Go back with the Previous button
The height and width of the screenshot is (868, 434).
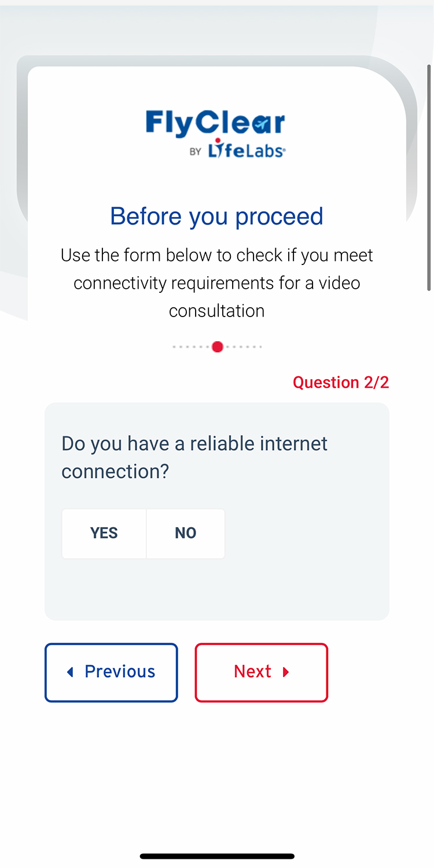coord(111,672)
